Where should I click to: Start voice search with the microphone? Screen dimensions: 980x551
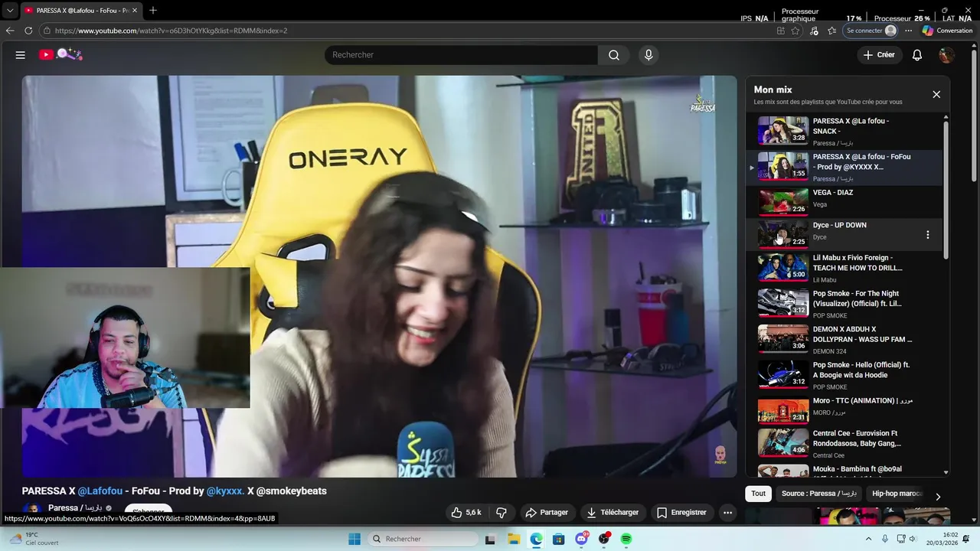click(648, 55)
